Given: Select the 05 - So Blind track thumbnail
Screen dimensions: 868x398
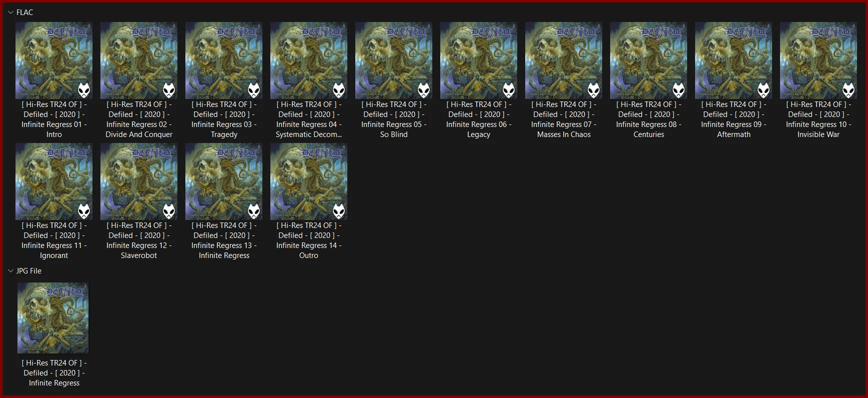Looking at the screenshot, I should (394, 60).
